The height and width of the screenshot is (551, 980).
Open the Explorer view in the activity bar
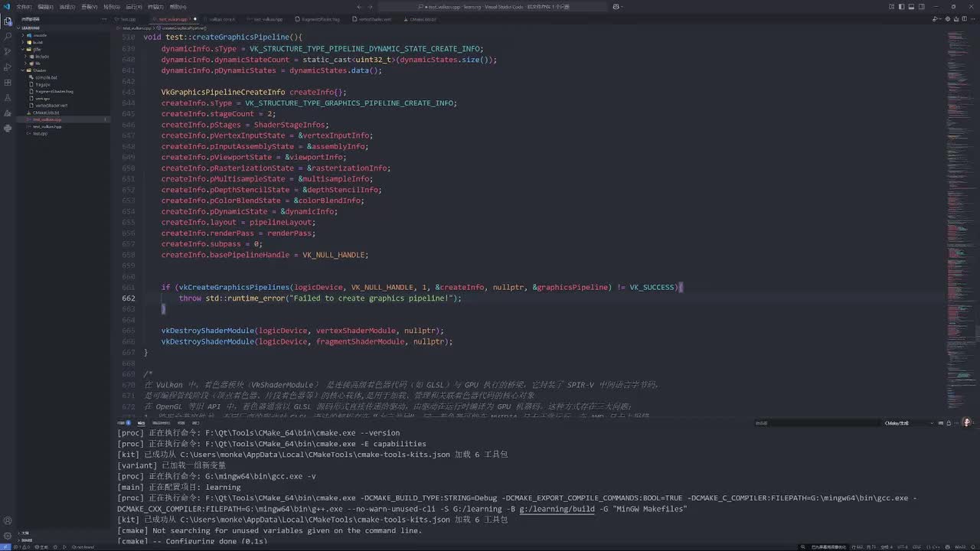tap(8, 21)
